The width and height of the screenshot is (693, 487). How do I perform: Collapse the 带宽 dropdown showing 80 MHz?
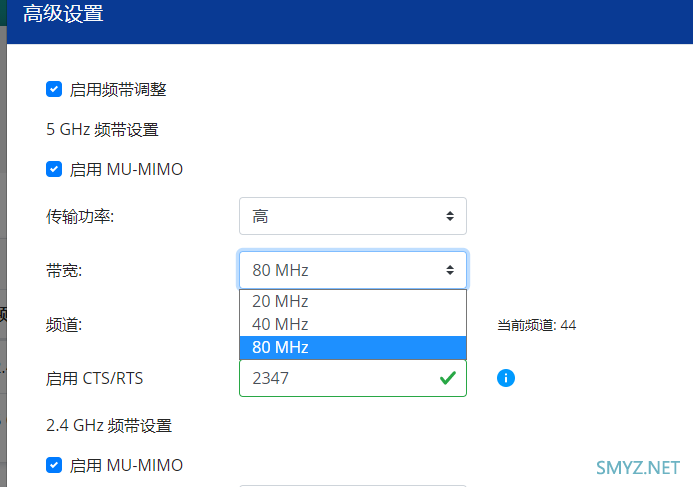352,270
